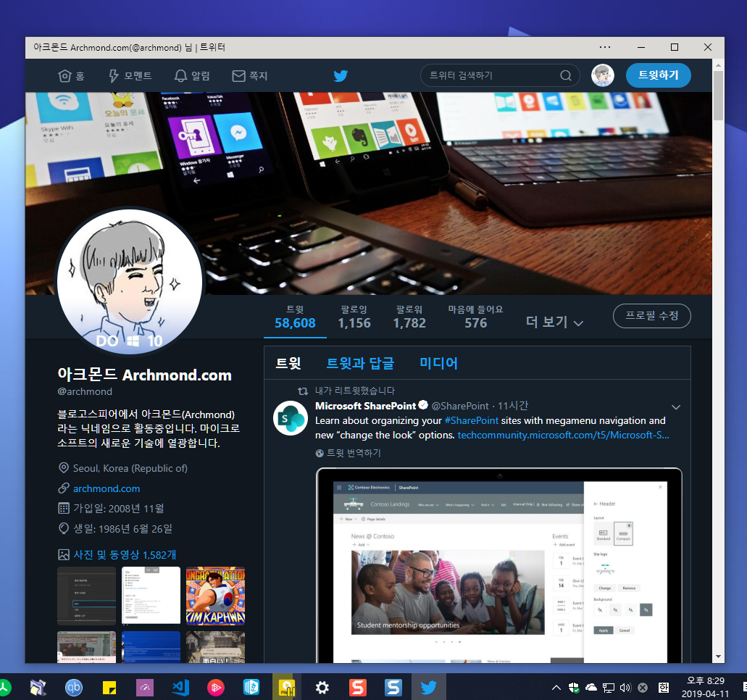
Task: Select the Tweets (트윗) timeline tab
Action: [x=288, y=363]
